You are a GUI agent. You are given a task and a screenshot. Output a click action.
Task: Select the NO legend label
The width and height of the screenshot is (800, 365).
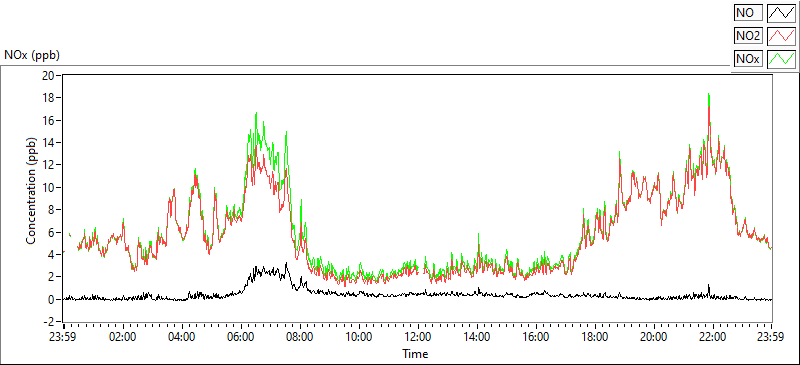[748, 12]
